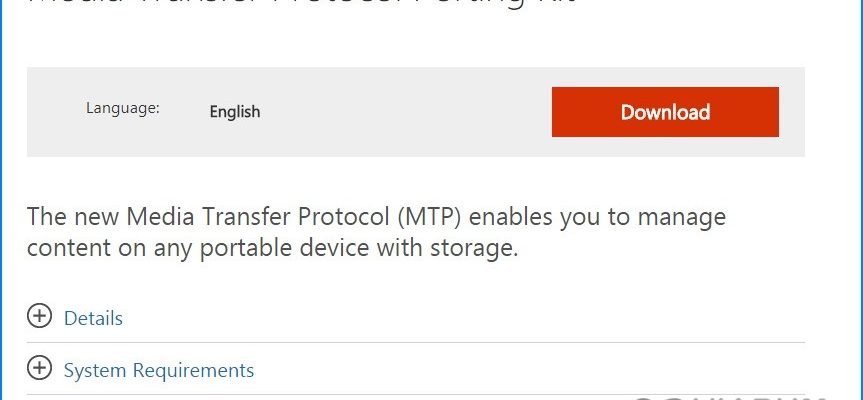The height and width of the screenshot is (400, 863).
Task: Click the red Download button
Action: click(x=665, y=112)
